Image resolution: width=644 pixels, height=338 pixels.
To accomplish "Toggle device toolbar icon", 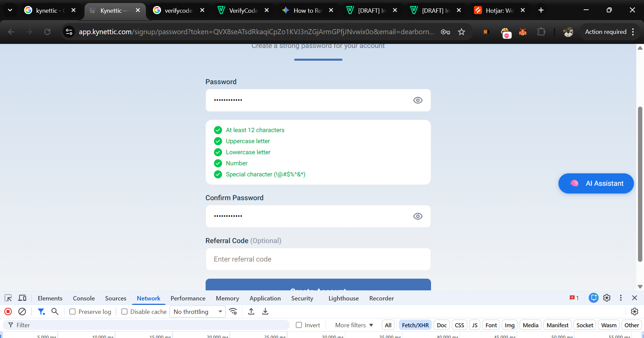I will (x=22, y=298).
